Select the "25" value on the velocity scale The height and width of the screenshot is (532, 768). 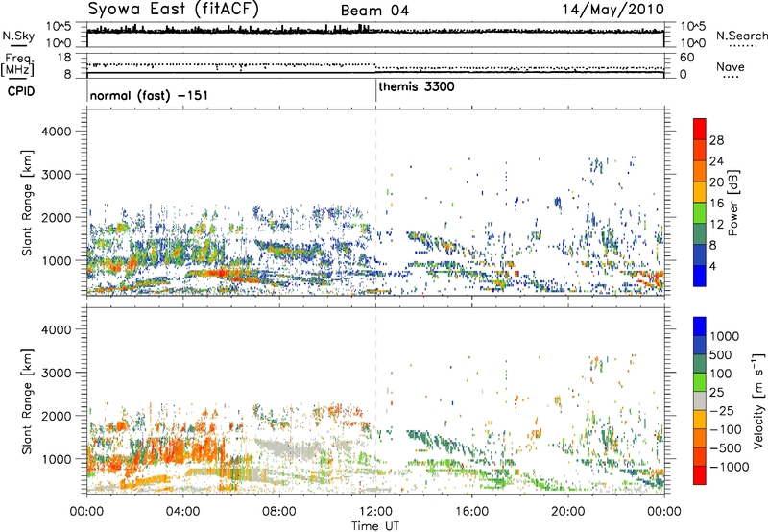[717, 392]
